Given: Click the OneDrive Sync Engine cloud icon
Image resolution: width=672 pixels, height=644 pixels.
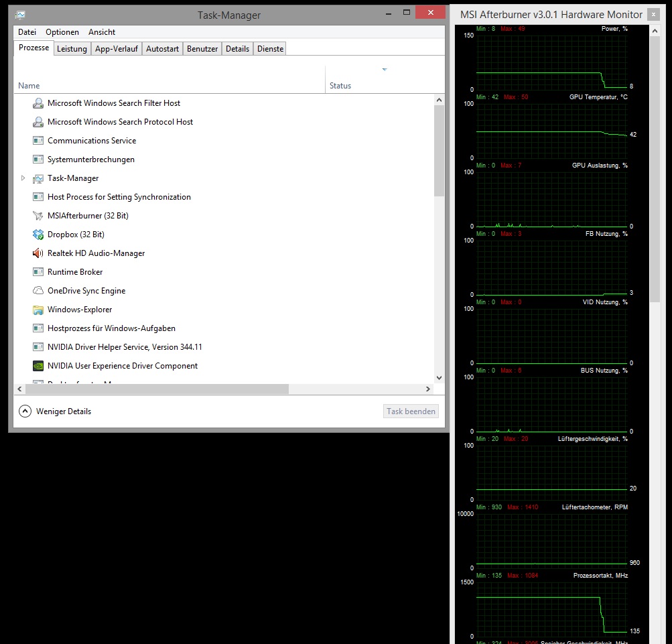Looking at the screenshot, I should 38,291.
